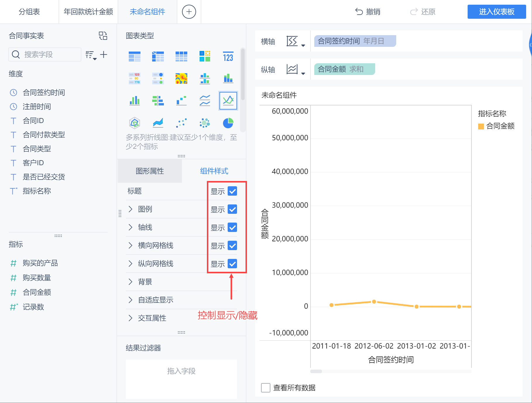Choose the partitioned two-row column chart icon
Viewport: 532px width, 403px height.
[205, 78]
